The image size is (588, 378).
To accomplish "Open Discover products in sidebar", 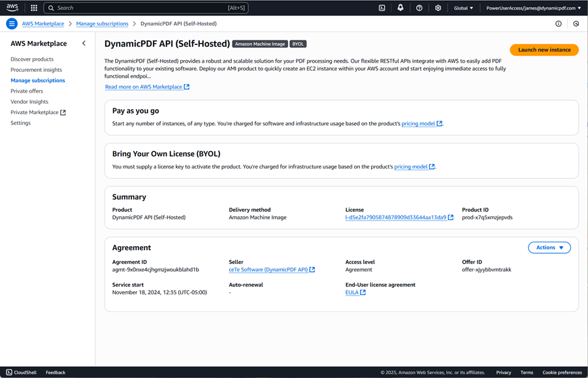I will 32,59.
